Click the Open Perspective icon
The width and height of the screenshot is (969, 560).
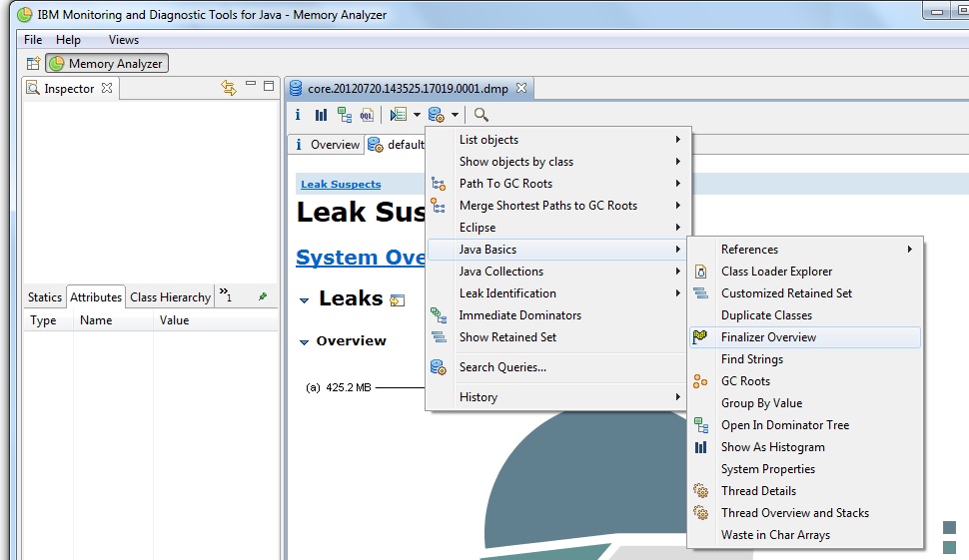33,63
